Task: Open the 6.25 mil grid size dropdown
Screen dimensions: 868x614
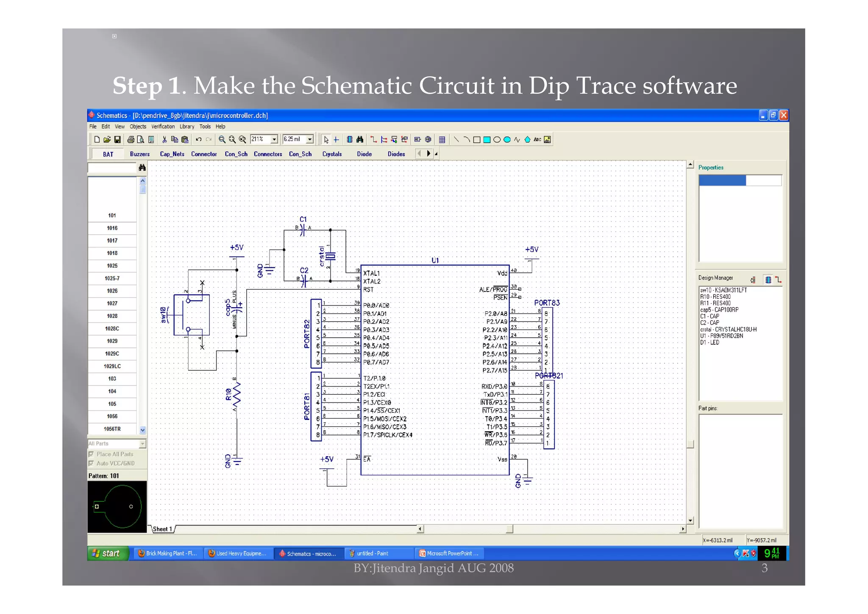Action: [x=310, y=139]
